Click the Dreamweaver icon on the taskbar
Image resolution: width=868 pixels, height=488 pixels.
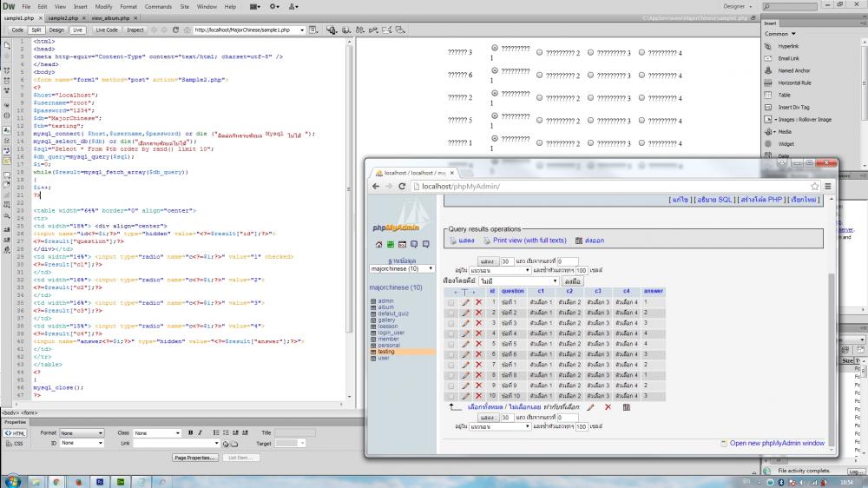pos(120,482)
